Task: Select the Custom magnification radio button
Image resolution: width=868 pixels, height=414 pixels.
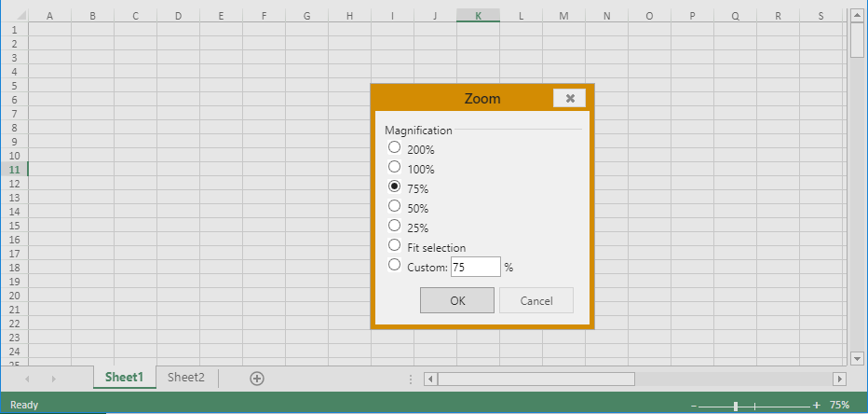Action: [x=394, y=265]
